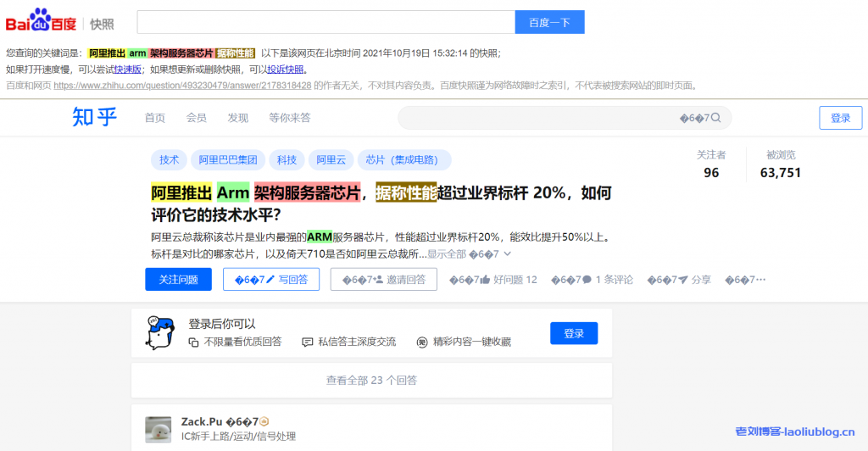Click the thumbs-up 好问题 12 icon
Screen dimensions: 868x451
[486, 280]
